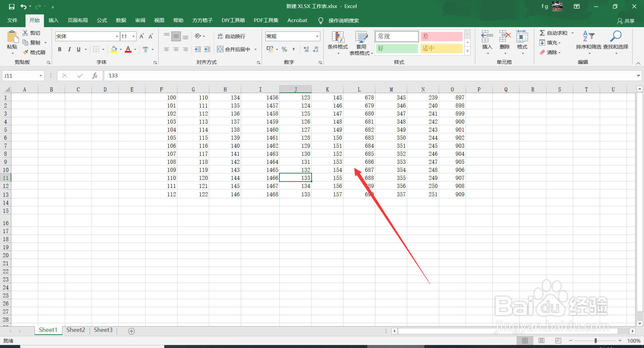Click the zoom slider handle
The width and height of the screenshot is (644, 348).
tap(596, 340)
